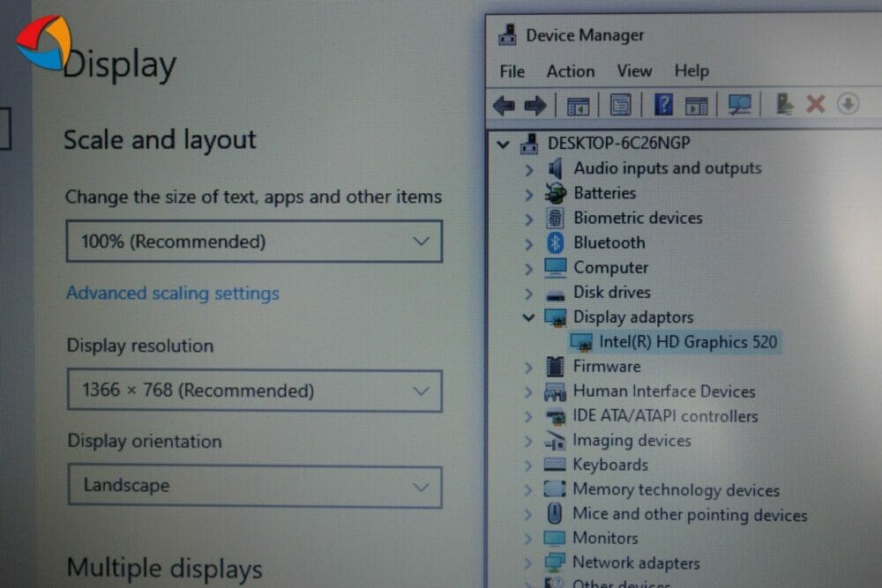Open the 100% (Recommended) scale dropdown
This screenshot has height=588, width=882.
(x=254, y=242)
